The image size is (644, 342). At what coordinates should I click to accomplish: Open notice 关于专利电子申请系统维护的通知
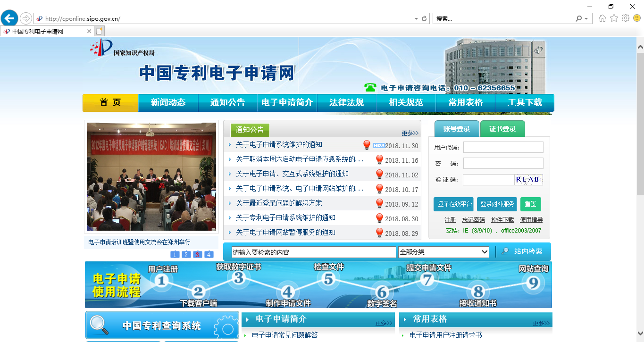(x=285, y=218)
